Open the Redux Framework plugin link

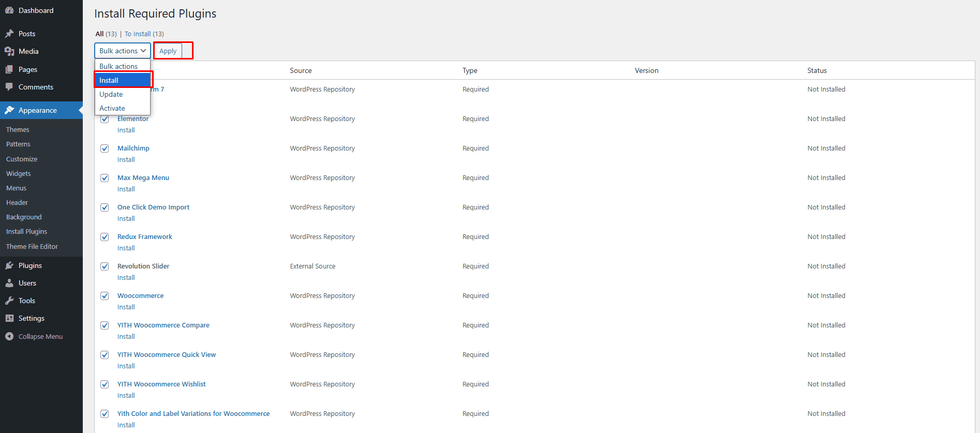(x=145, y=236)
